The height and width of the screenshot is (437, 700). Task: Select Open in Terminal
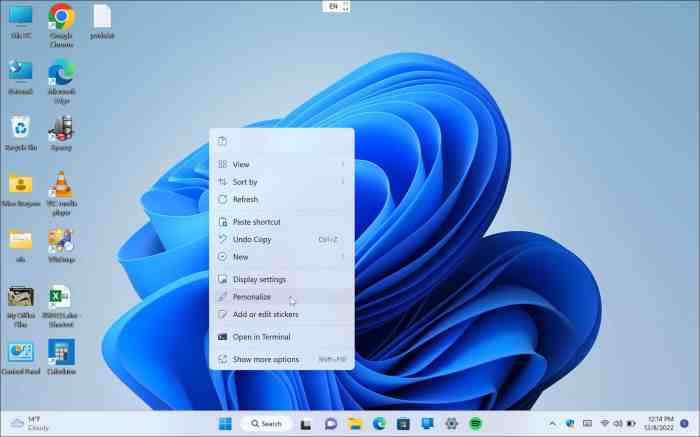(x=282, y=337)
